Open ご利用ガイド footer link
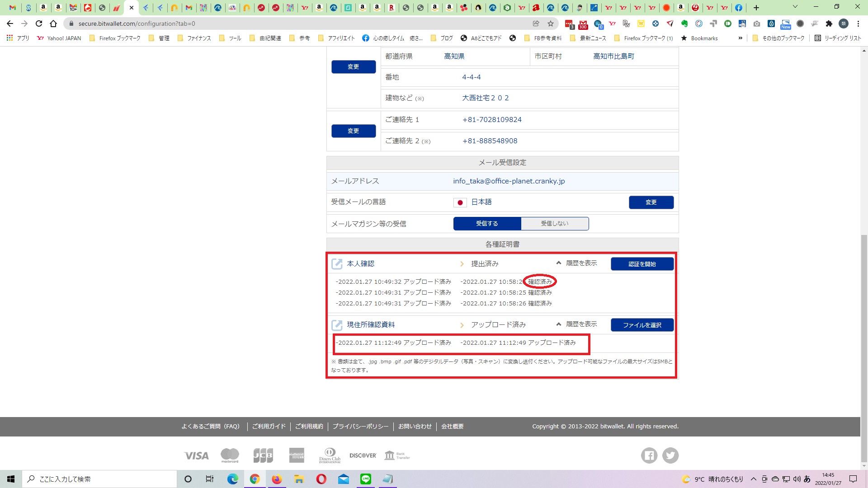This screenshot has width=868, height=488. (269, 426)
